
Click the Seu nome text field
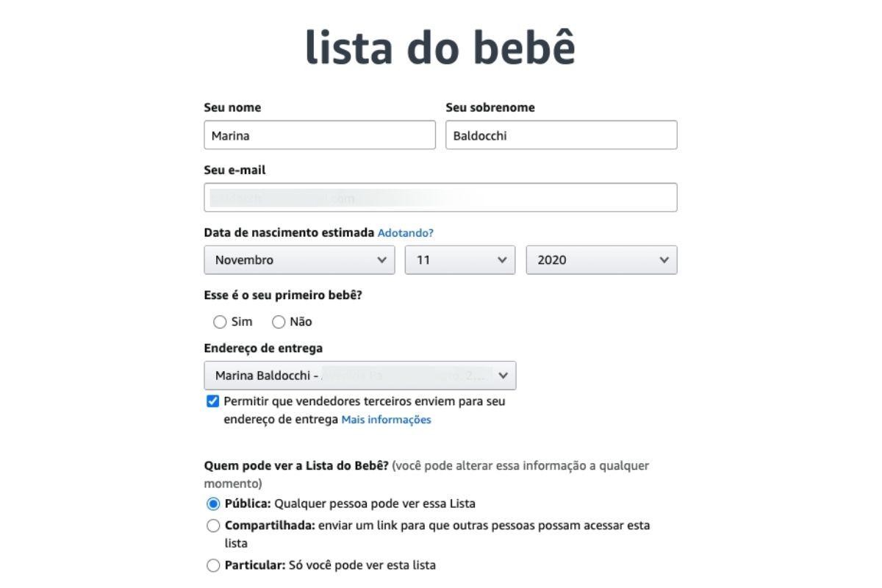click(x=319, y=135)
